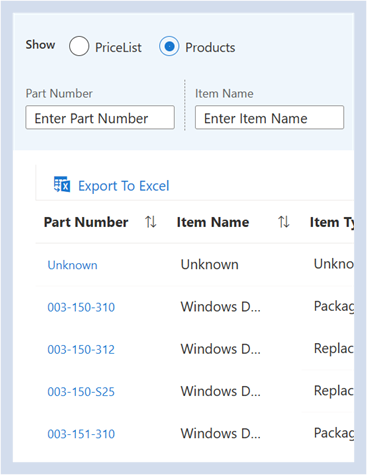The width and height of the screenshot is (367, 475).
Task: Open part number 003-150-312
Action: [81, 349]
